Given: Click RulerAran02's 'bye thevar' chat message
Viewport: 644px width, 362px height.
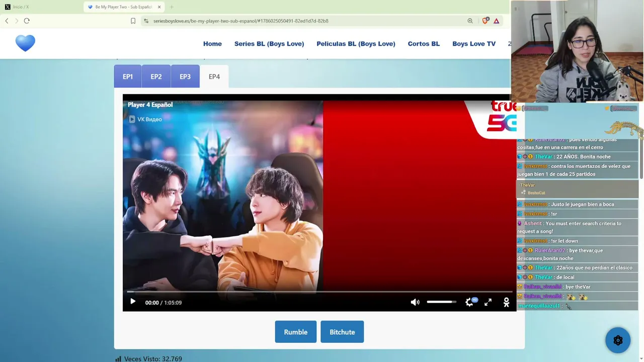Looking at the screenshot, I should tap(578, 254).
